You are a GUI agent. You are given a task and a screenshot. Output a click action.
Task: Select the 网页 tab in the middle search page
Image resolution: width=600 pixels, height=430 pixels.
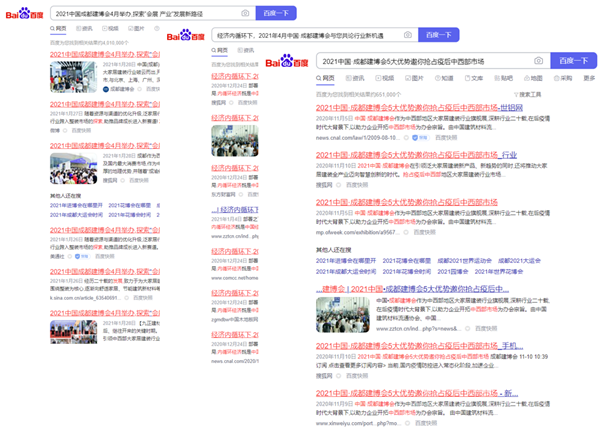tap(220, 50)
